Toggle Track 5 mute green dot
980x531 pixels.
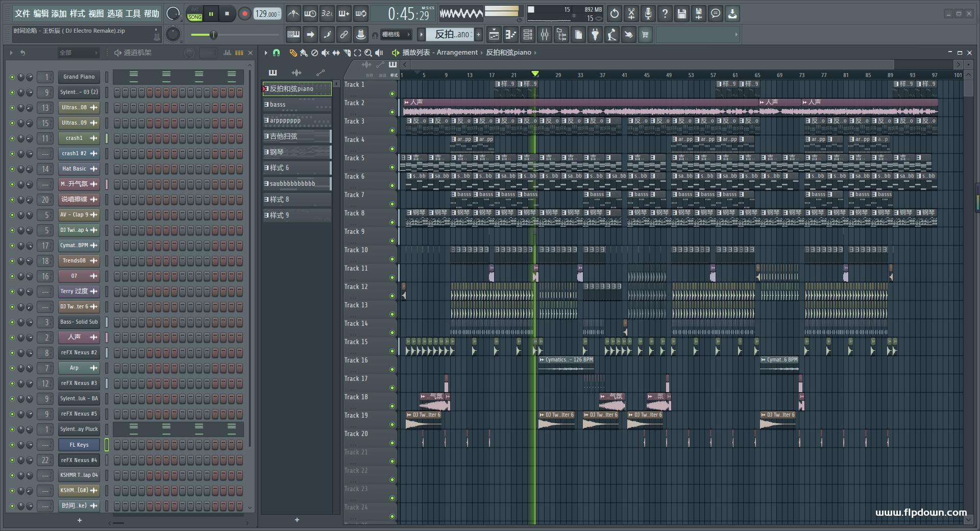pos(392,167)
